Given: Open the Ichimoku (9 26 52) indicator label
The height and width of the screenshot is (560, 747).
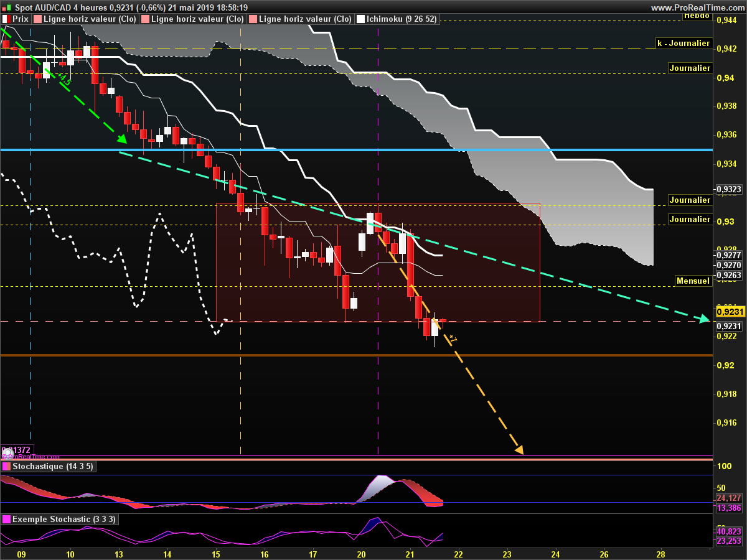Looking at the screenshot, I should [x=402, y=19].
